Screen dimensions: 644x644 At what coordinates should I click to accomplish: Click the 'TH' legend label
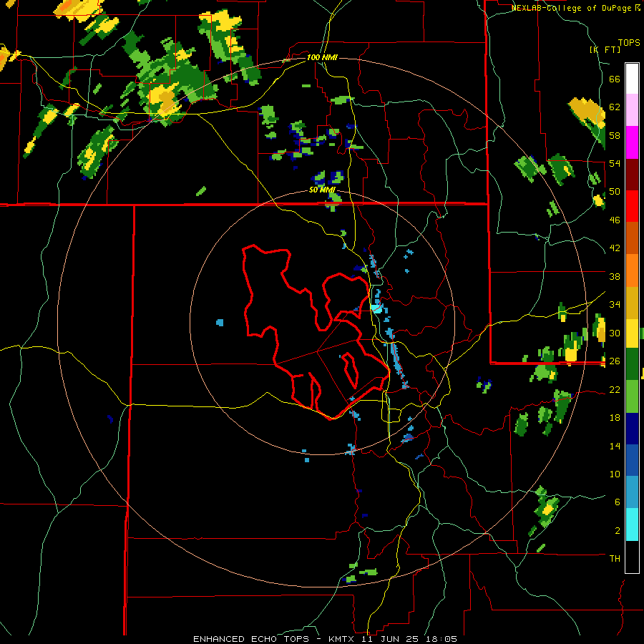coord(615,559)
